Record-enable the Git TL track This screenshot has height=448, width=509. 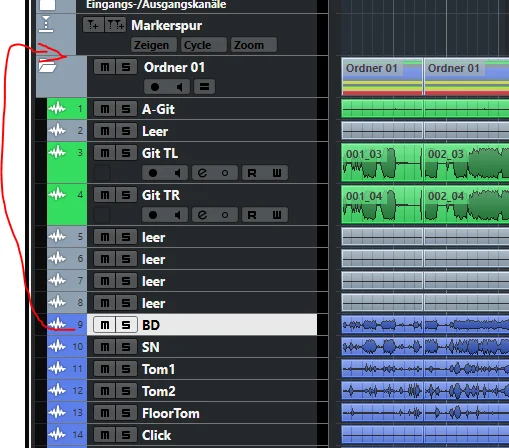pos(153,173)
